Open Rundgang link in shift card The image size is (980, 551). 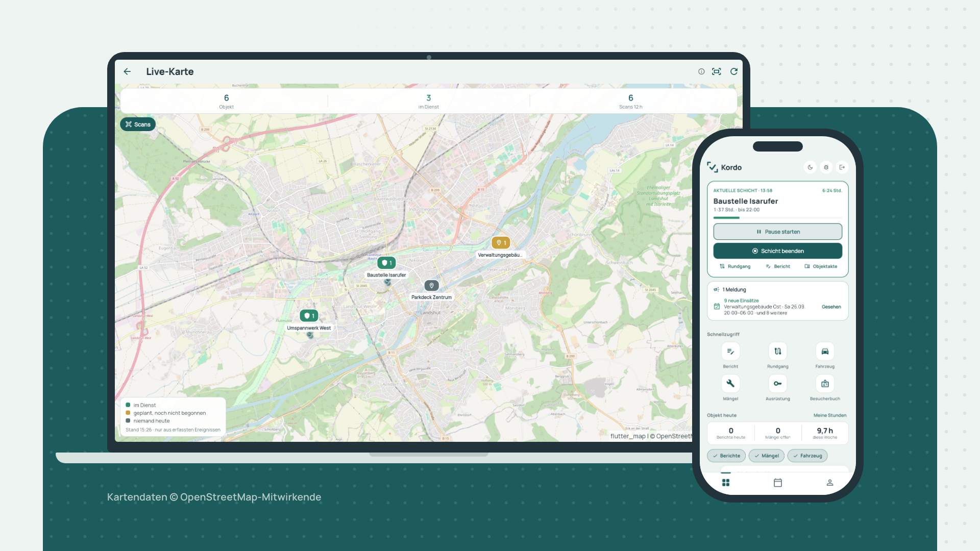pos(735,266)
